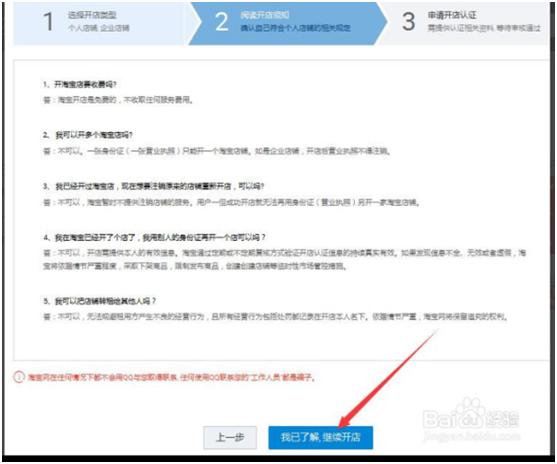Click answer 淘宝开店是免费的 line
The image size is (557, 464).
[118, 100]
